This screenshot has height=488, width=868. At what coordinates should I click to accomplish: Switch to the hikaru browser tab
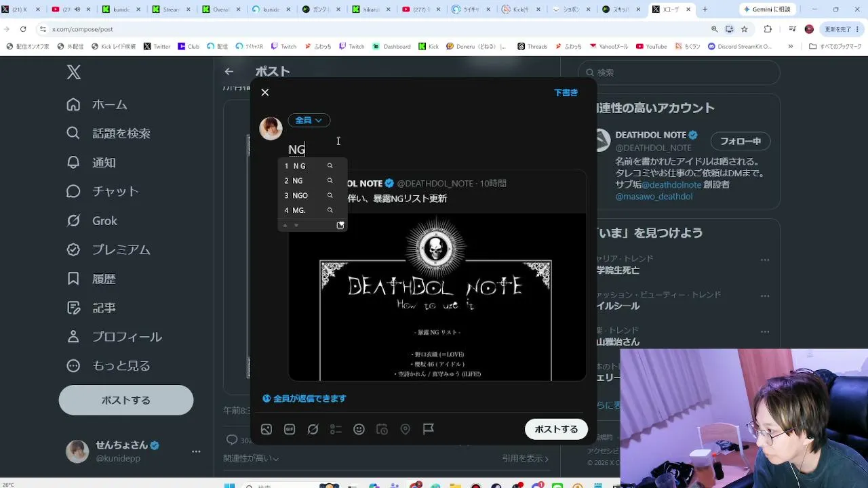coord(372,9)
